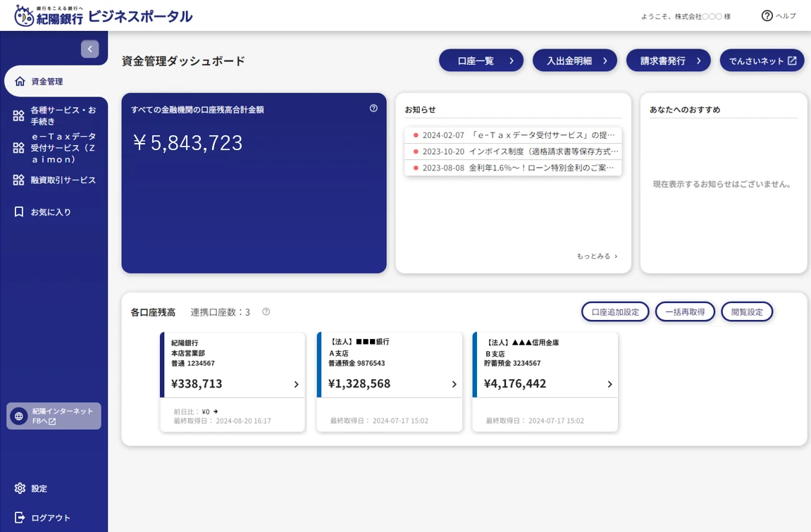This screenshot has width=811, height=532.
Task: Click the 前日比：¥0 text
Action: 195,412
